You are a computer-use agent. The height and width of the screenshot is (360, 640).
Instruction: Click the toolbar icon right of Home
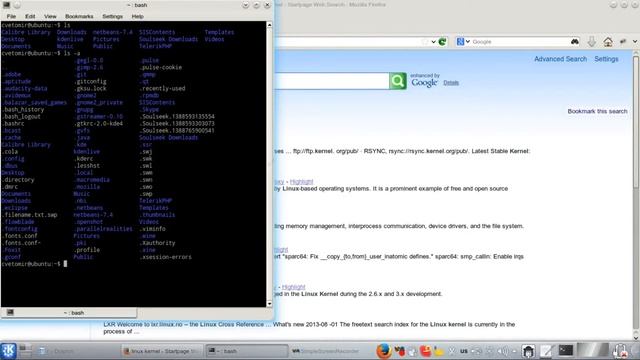click(623, 42)
